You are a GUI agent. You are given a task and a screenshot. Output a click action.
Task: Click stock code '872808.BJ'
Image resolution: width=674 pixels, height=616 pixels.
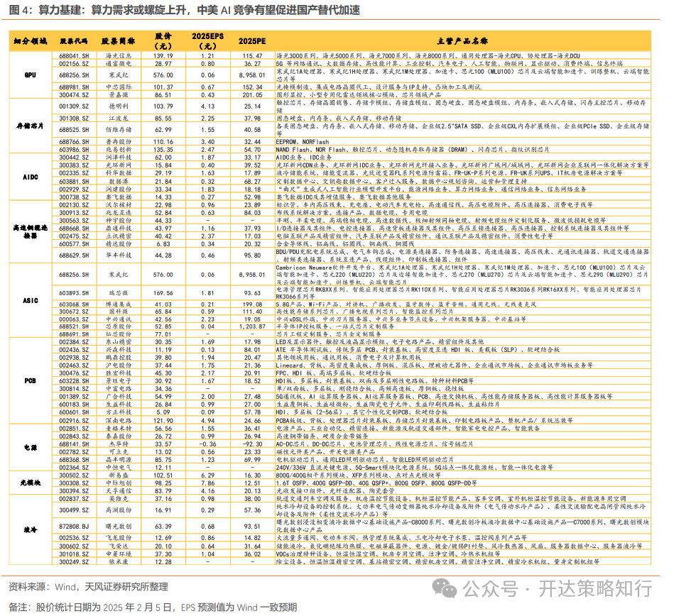tap(74, 526)
